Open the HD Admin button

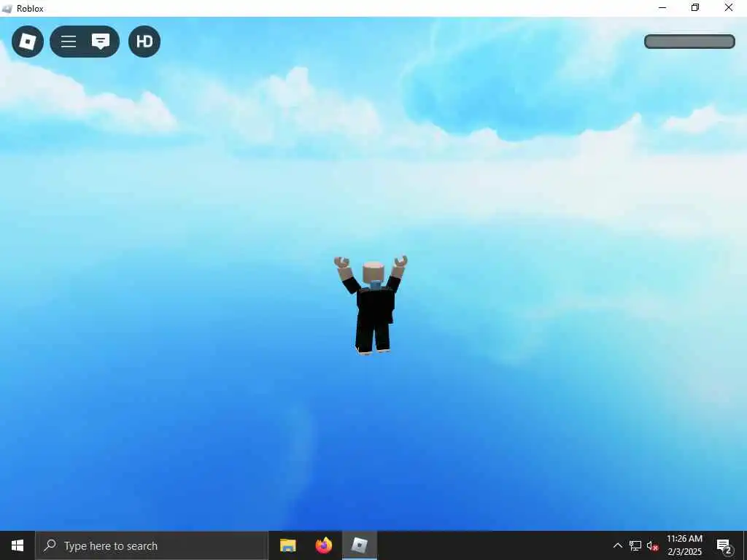[144, 42]
